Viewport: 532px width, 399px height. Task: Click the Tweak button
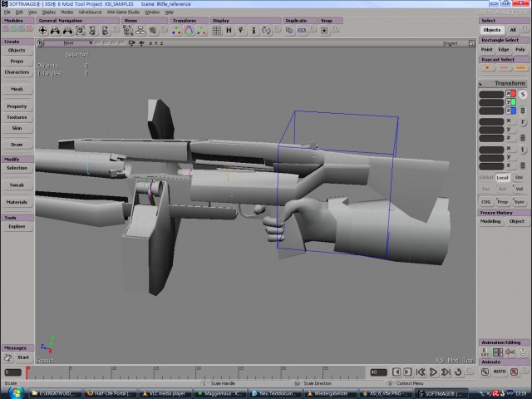pos(17,185)
